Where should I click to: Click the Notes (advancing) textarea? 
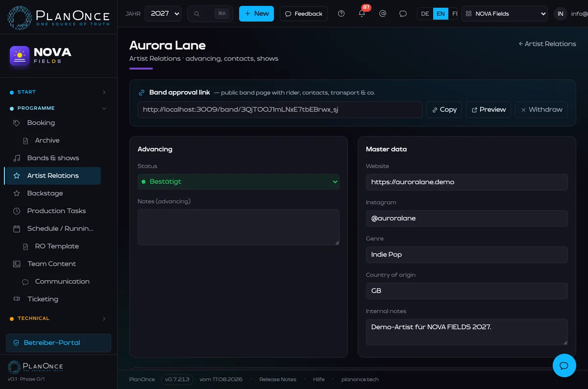click(x=239, y=227)
